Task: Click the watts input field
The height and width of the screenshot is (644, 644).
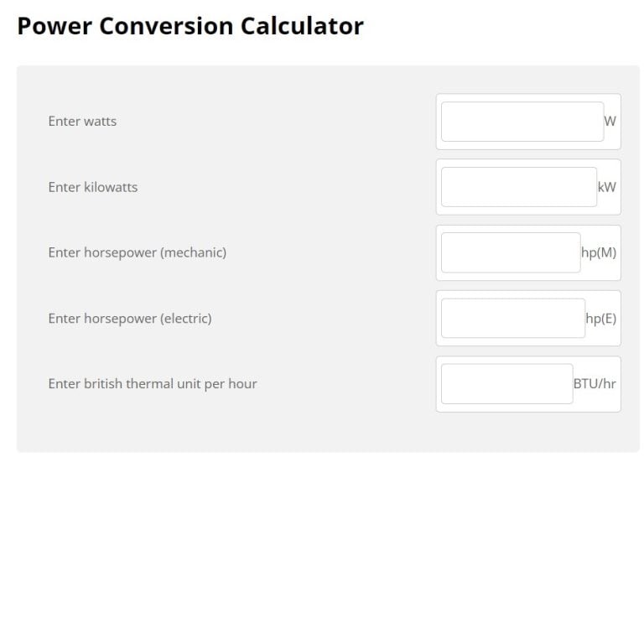Action: (522, 122)
